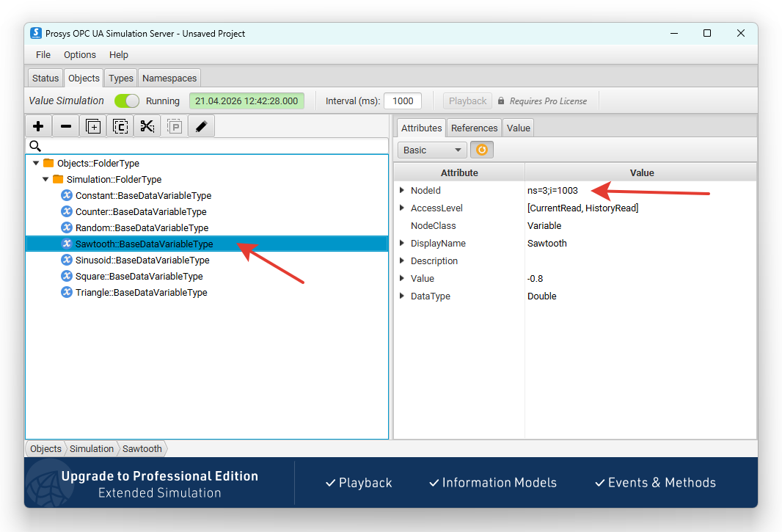Click the copy node icon
The width and height of the screenshot is (782, 532).
click(120, 126)
